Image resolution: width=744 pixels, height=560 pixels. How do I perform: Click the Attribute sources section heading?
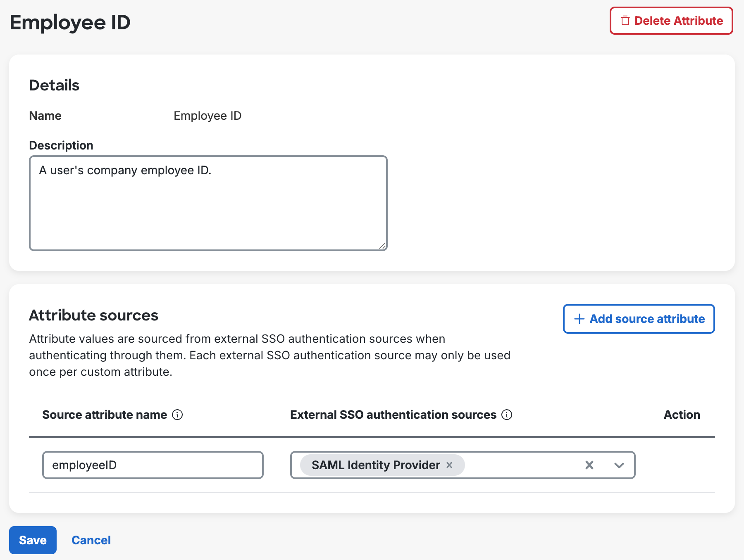(93, 315)
